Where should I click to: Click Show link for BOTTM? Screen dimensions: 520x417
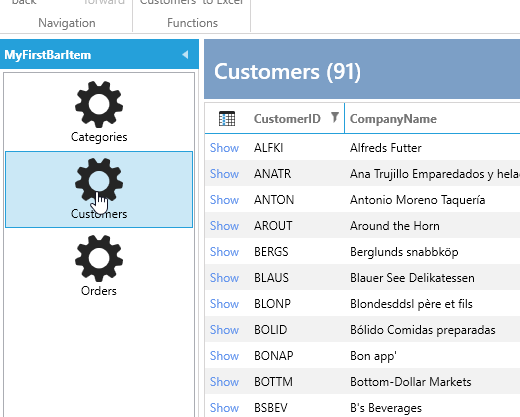point(224,382)
